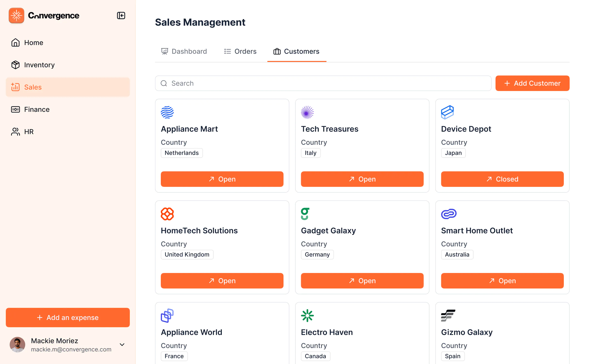
Task: Click the Appliance Mart wave logo
Action: pos(167,112)
